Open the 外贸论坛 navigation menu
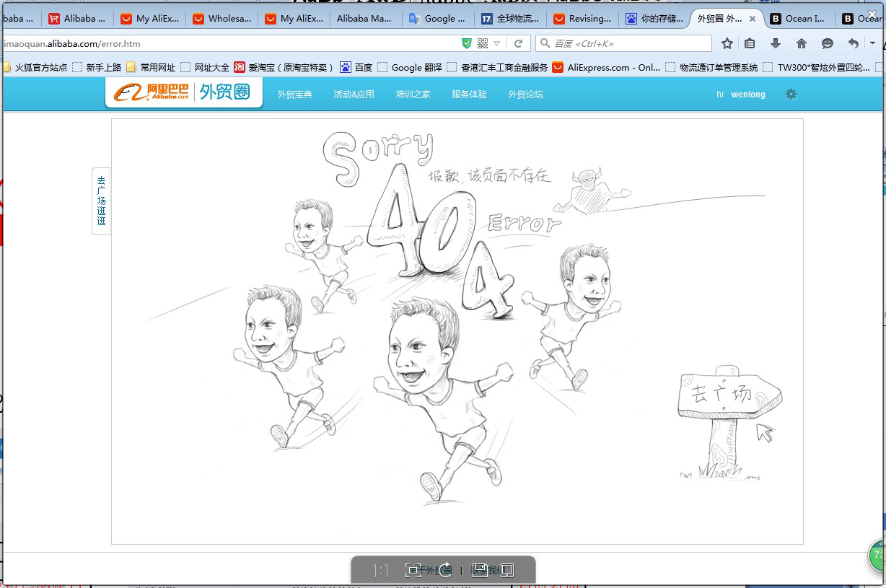 pos(525,95)
